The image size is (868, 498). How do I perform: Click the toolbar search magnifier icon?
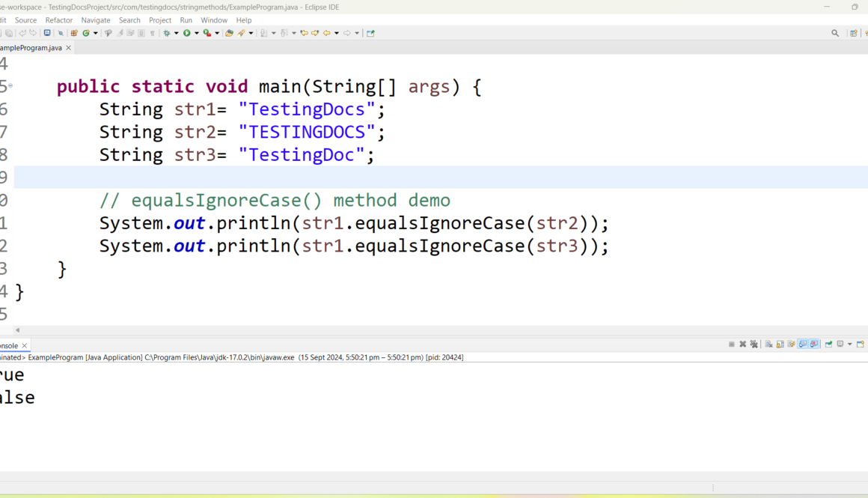[x=835, y=33]
